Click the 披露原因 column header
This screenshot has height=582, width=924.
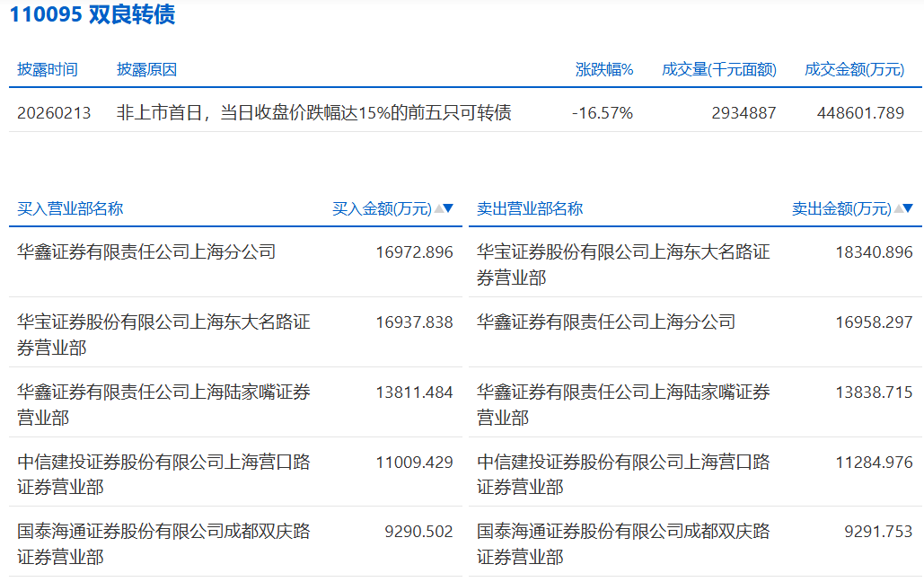tap(146, 69)
